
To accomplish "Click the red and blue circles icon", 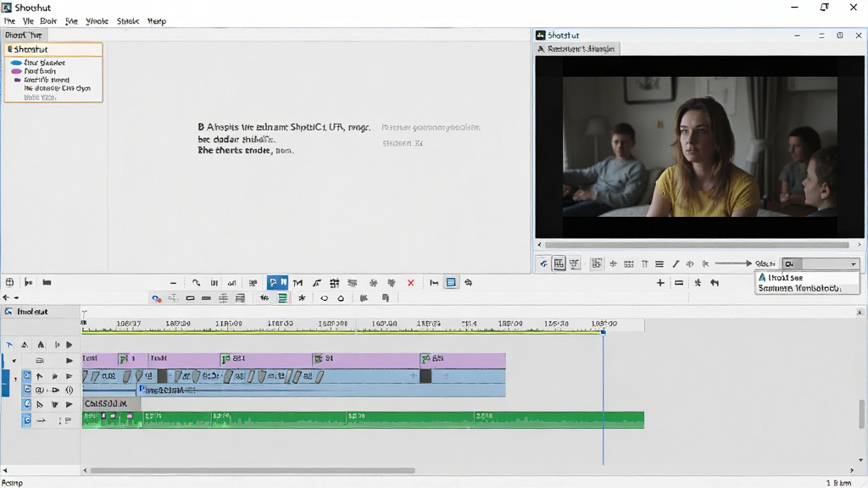I will click(x=157, y=298).
